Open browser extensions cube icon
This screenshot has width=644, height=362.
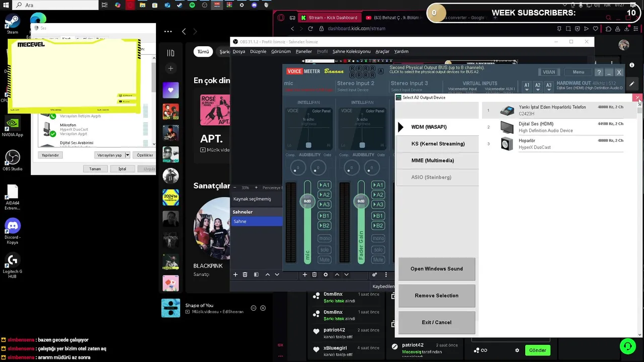608,29
